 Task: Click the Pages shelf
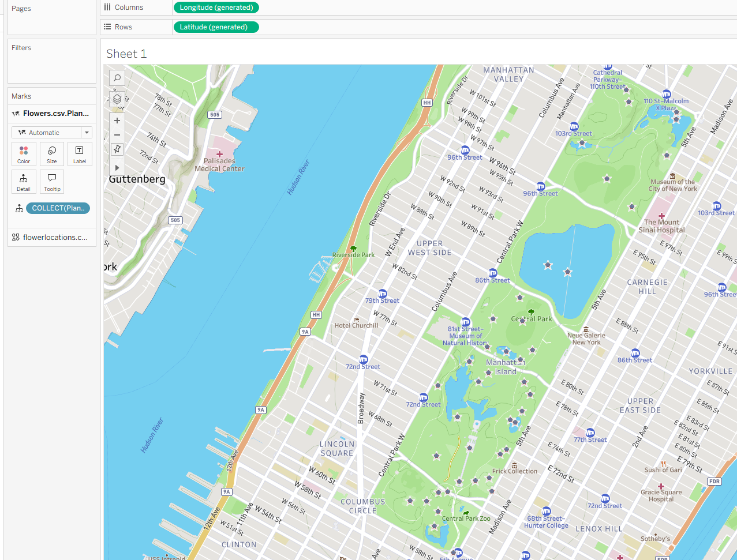pos(52,17)
